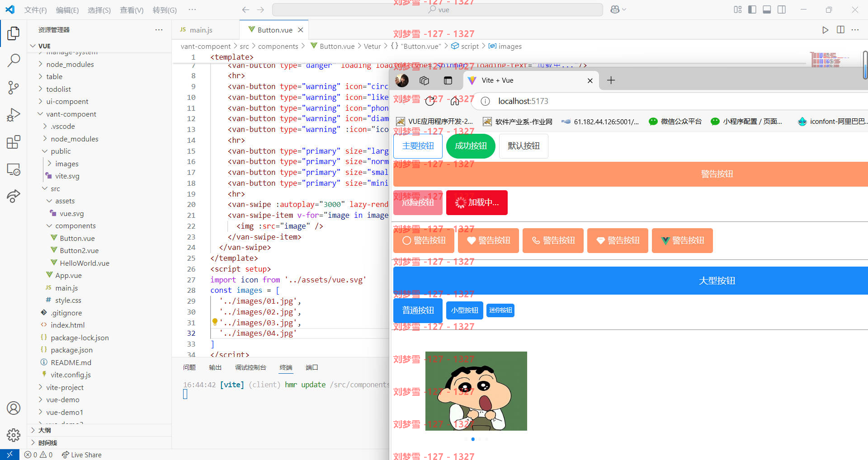
Task: Open Explorer panel more actions ellipsis
Action: [x=159, y=30]
